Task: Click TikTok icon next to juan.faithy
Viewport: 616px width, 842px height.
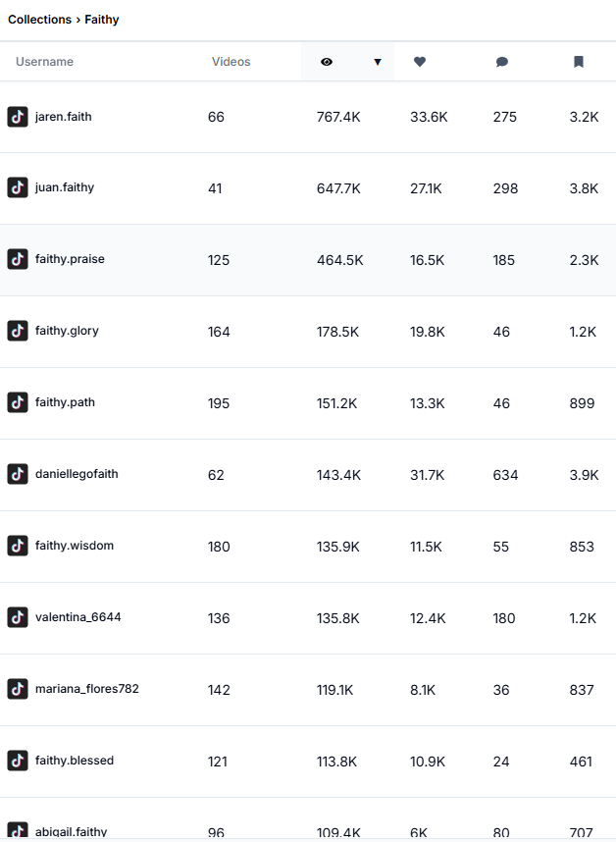Action: [x=18, y=187]
